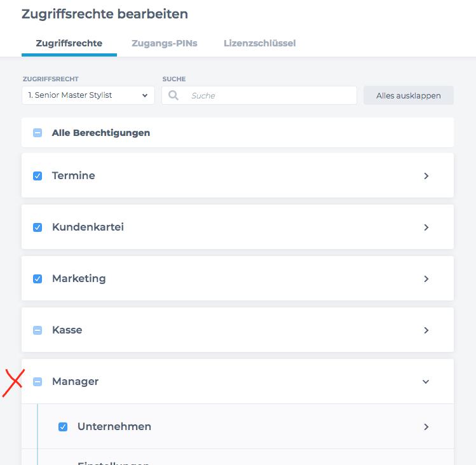Image resolution: width=476 pixels, height=465 pixels.
Task: Click the magnifier icon in search box
Action: coord(173,95)
